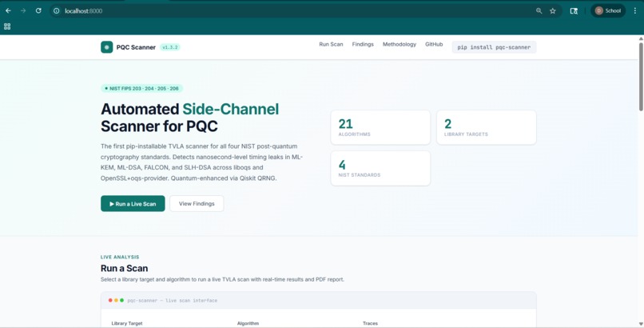Open the Methodology nav link
The height and width of the screenshot is (328, 644).
point(400,44)
